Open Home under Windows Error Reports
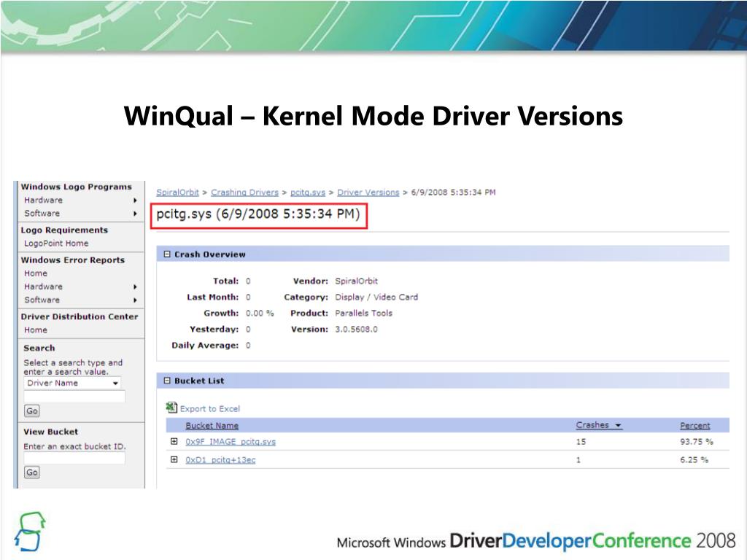 pyautogui.click(x=36, y=273)
